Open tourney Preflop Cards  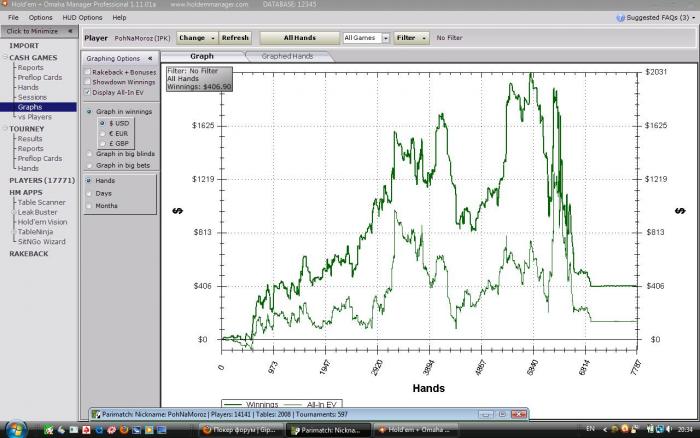click(40, 159)
